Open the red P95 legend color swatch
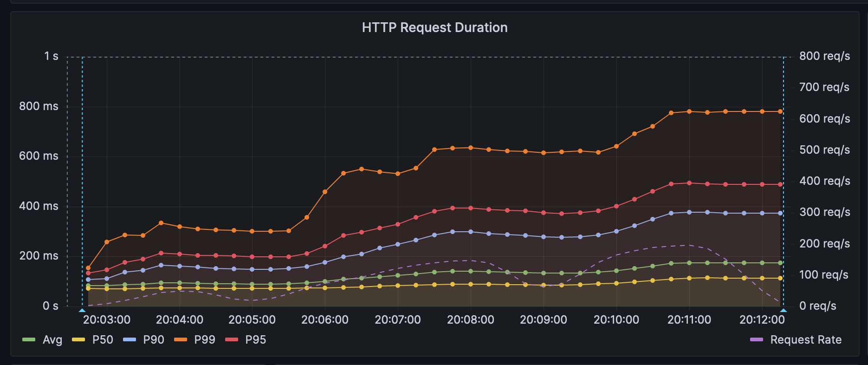 232,340
